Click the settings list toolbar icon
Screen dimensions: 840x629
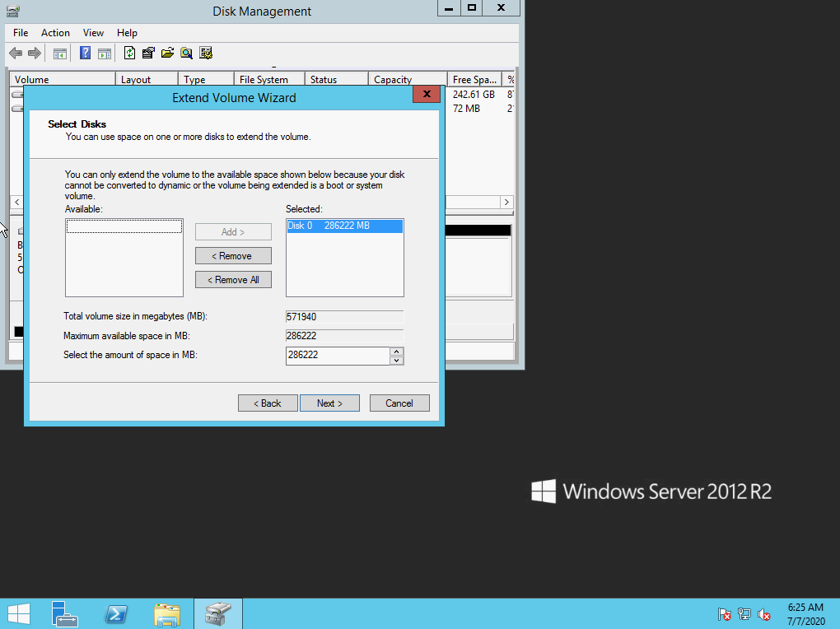tap(206, 53)
